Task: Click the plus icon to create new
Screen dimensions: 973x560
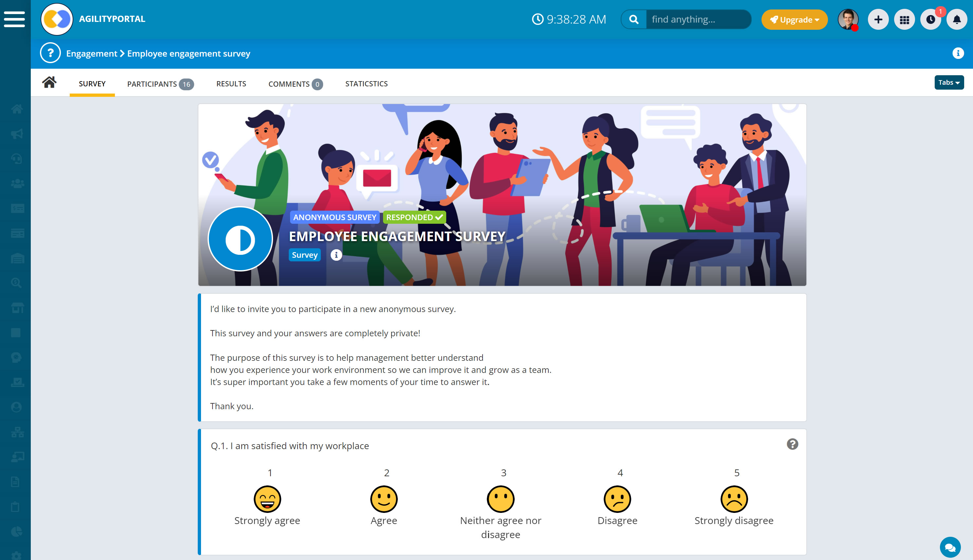Action: pyautogui.click(x=878, y=20)
